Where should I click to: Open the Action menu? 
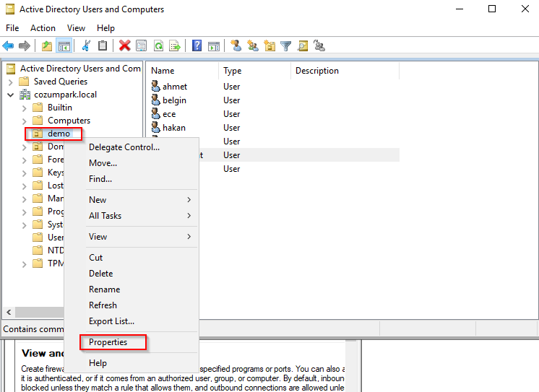(43, 28)
